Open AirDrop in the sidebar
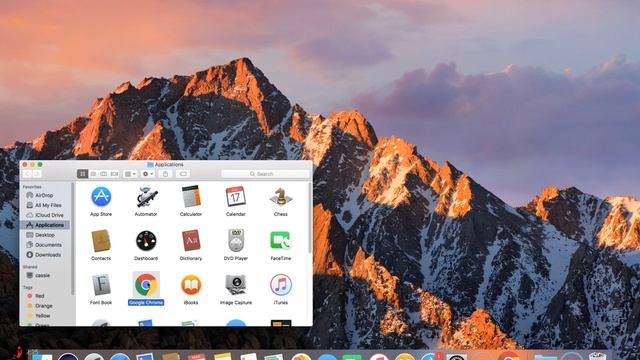 (x=44, y=195)
